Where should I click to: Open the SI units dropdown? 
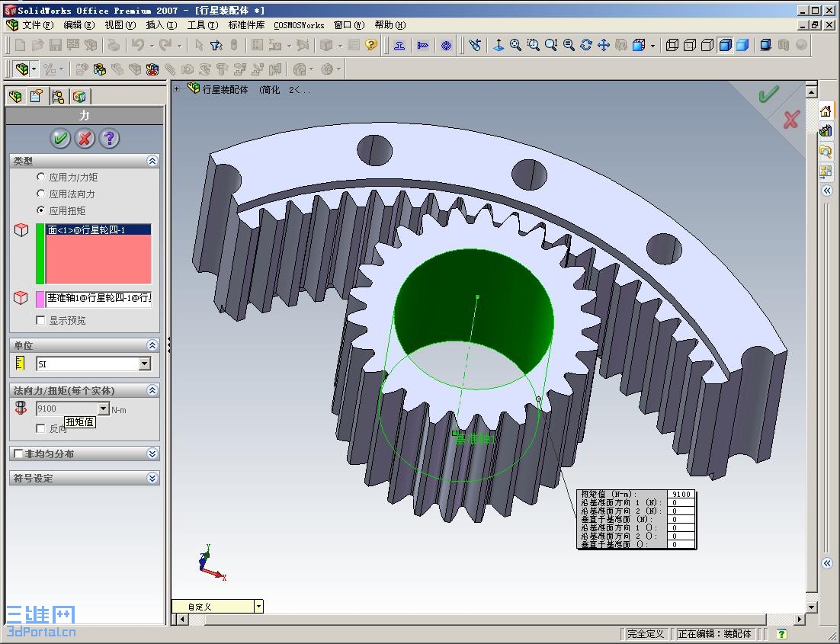tap(145, 364)
